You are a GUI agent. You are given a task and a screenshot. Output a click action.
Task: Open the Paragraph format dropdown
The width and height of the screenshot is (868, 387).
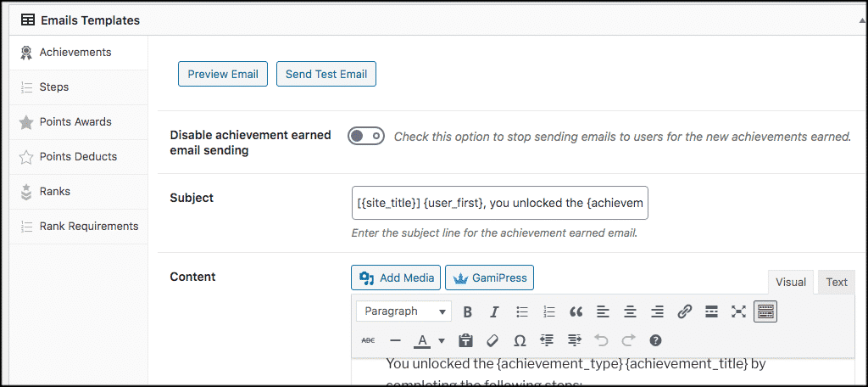tap(403, 311)
